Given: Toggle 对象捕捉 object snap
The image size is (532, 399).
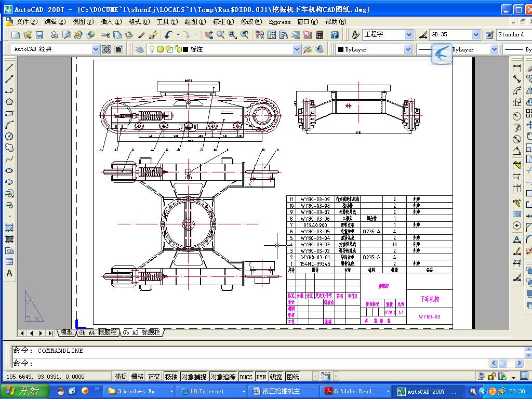Looking at the screenshot, I should pyautogui.click(x=194, y=377).
